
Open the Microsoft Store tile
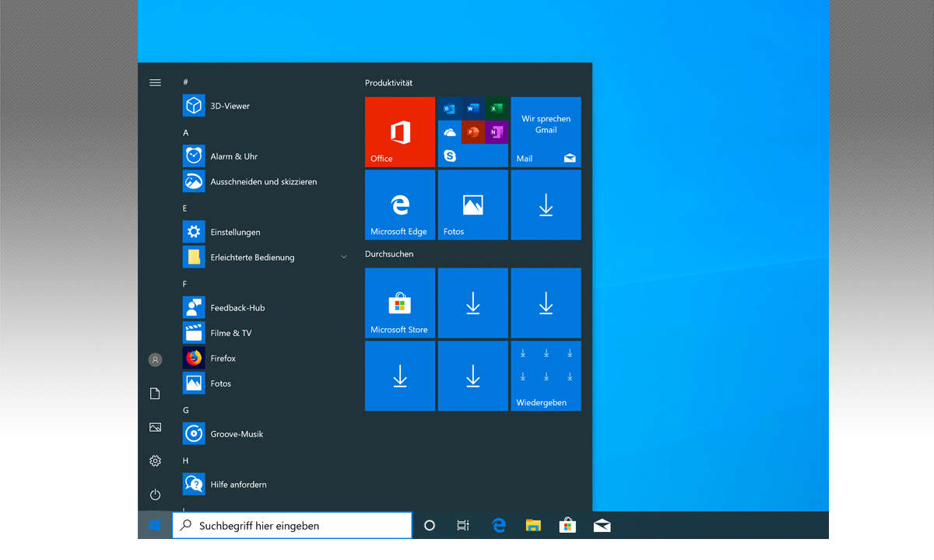pos(400,303)
